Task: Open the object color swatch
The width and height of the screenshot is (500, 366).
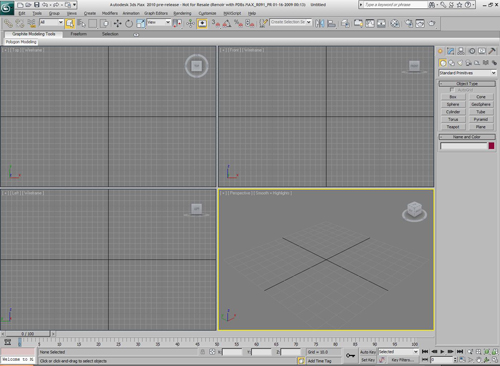Action: coord(491,146)
